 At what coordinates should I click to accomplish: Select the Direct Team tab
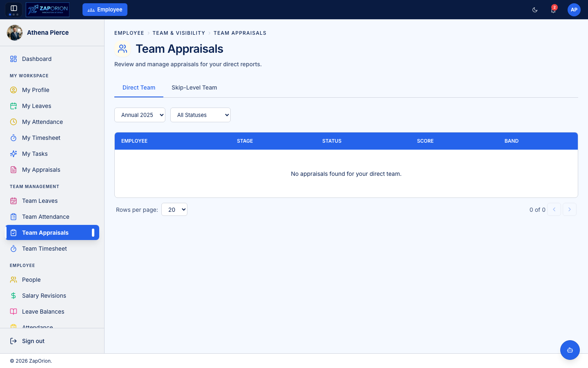139,88
